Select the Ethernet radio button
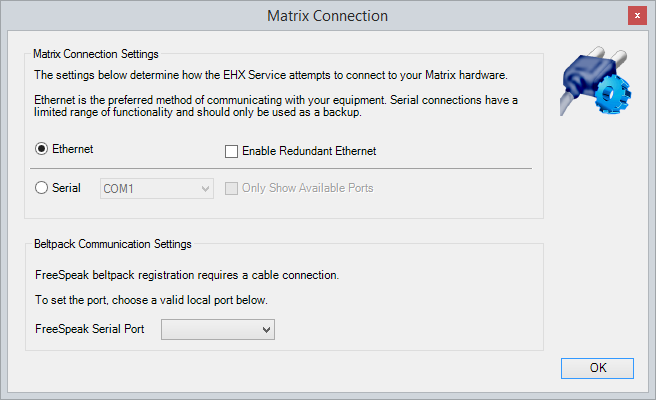Screen dimensions: 656x400 (42, 149)
